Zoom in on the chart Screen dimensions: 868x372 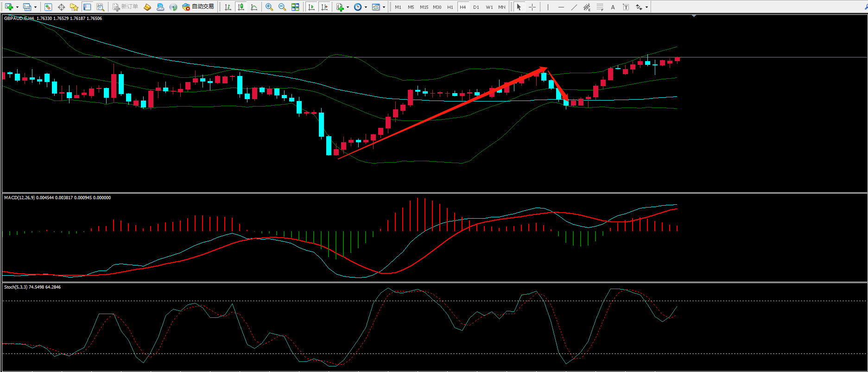tap(269, 7)
